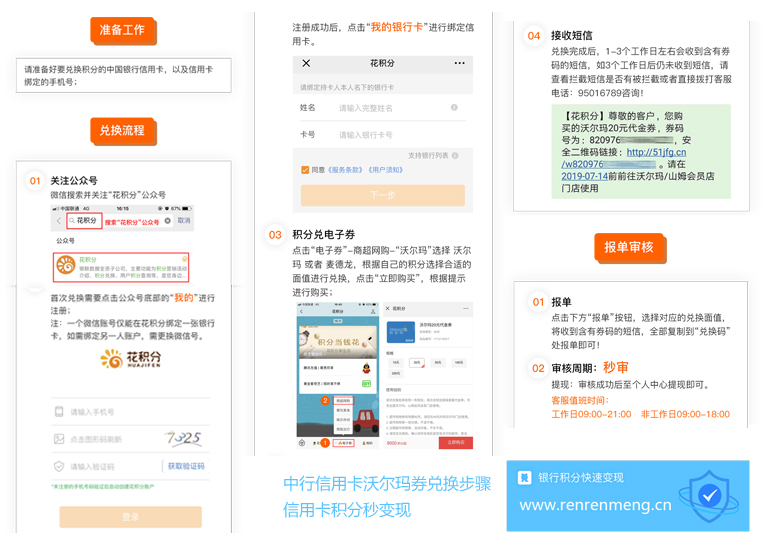
Task: Open the http://51jfq.cn link in SMS
Action: [656, 152]
